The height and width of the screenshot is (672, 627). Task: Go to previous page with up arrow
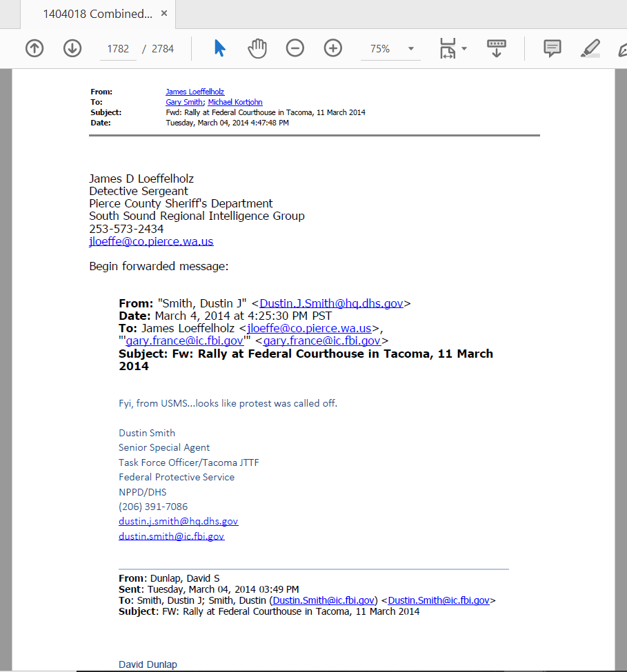[x=34, y=48]
